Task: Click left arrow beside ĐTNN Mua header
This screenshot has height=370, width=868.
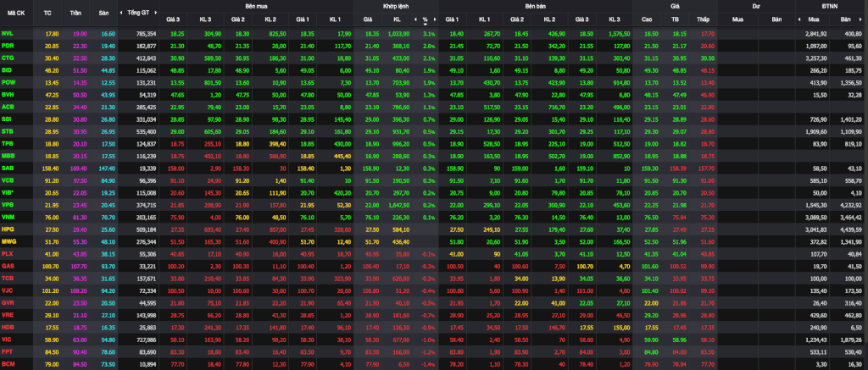Action: (798, 19)
